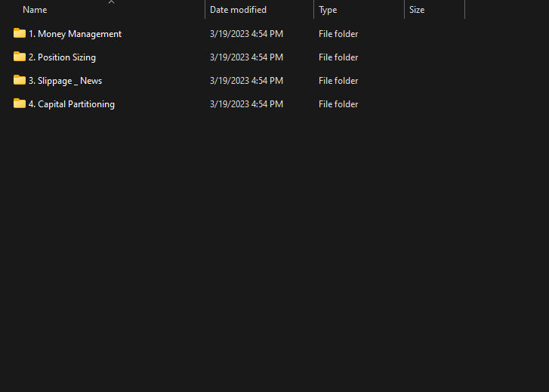Click the folder icon for 1. Money Management

[x=20, y=33]
